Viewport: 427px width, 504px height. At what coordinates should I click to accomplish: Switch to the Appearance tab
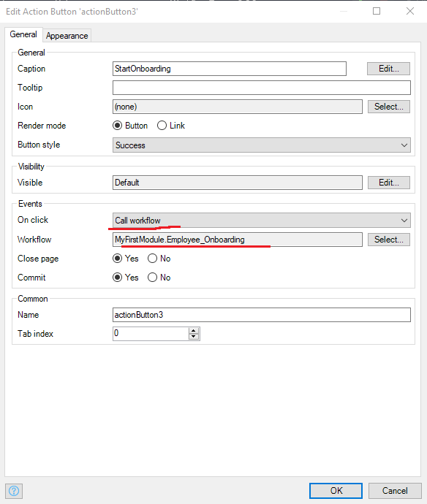click(67, 36)
